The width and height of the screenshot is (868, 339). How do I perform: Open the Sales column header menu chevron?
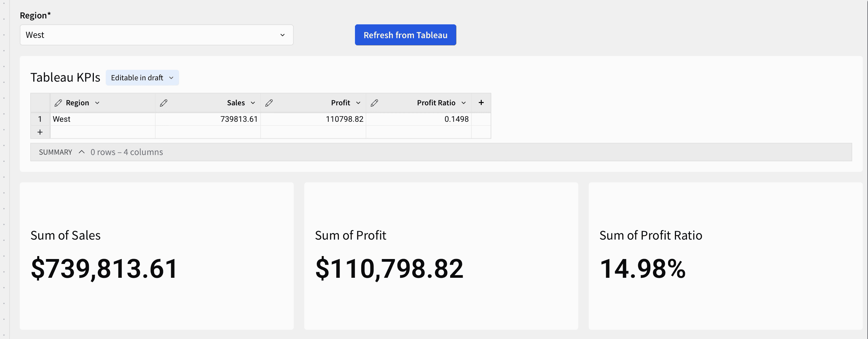tap(253, 103)
